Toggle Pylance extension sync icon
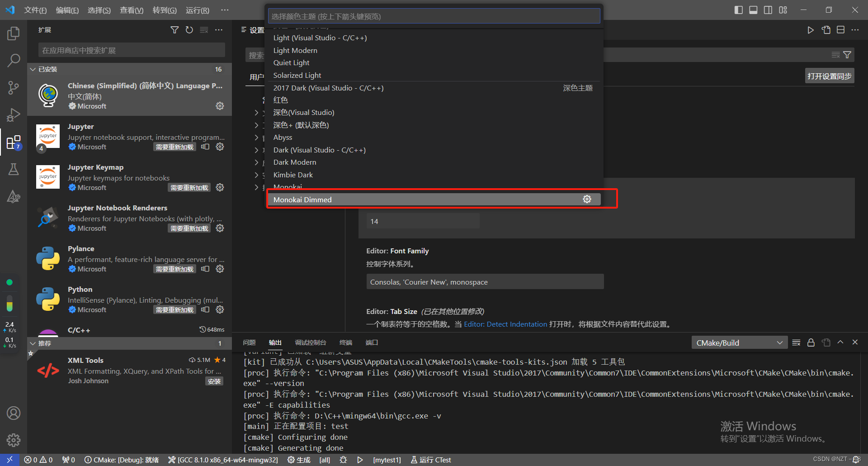868x466 pixels. pyautogui.click(x=205, y=269)
